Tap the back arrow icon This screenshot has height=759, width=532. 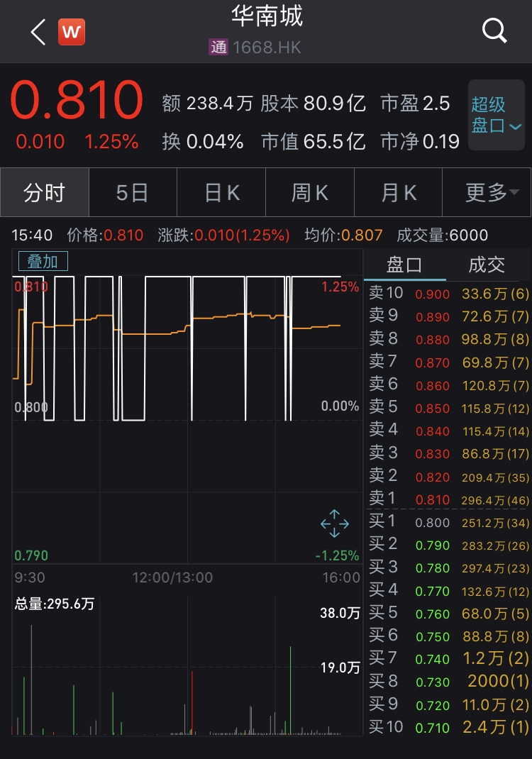click(38, 32)
